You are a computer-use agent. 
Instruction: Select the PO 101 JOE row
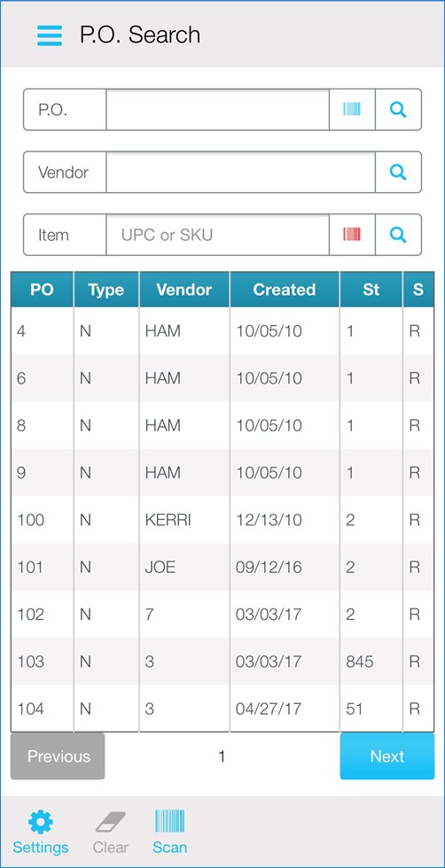222,567
